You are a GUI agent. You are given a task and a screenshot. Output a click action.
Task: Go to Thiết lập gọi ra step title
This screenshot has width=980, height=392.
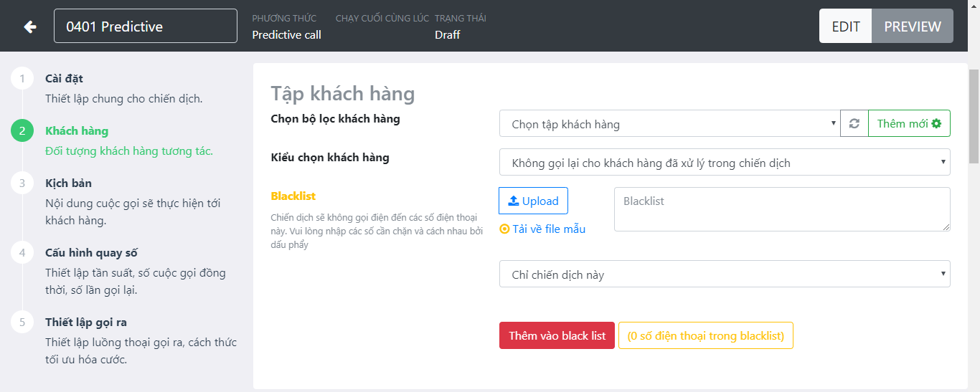[86, 322]
